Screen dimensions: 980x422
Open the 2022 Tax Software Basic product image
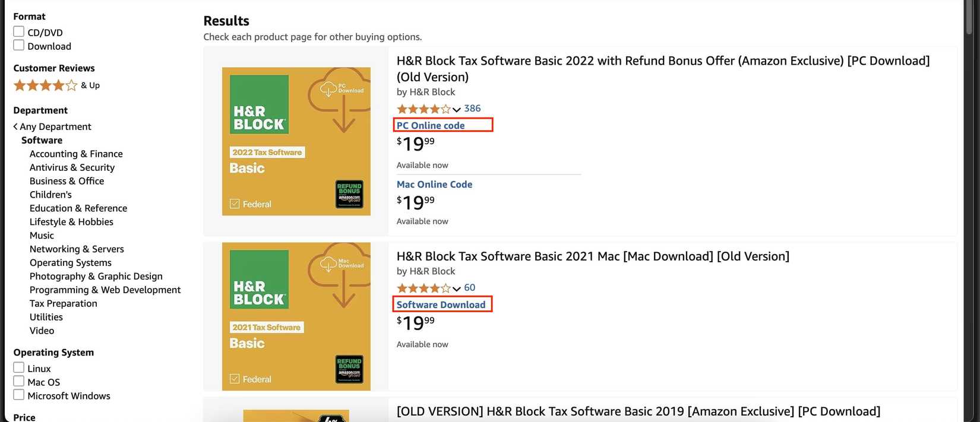pos(296,141)
